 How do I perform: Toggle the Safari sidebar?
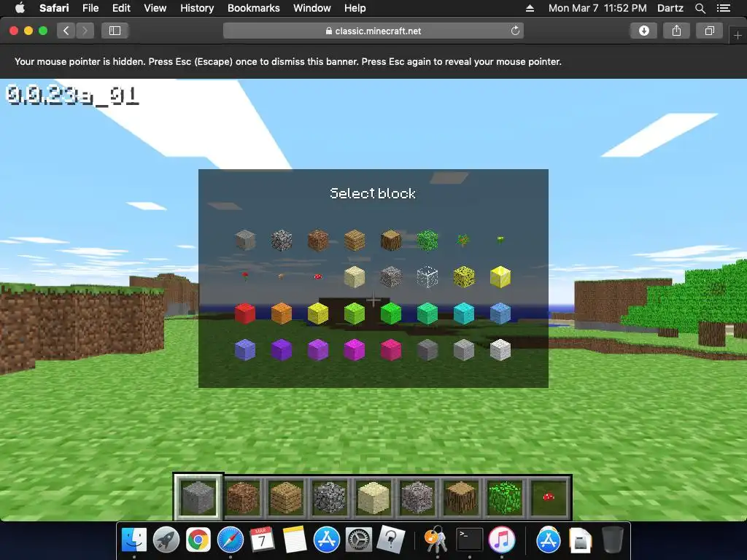(115, 31)
